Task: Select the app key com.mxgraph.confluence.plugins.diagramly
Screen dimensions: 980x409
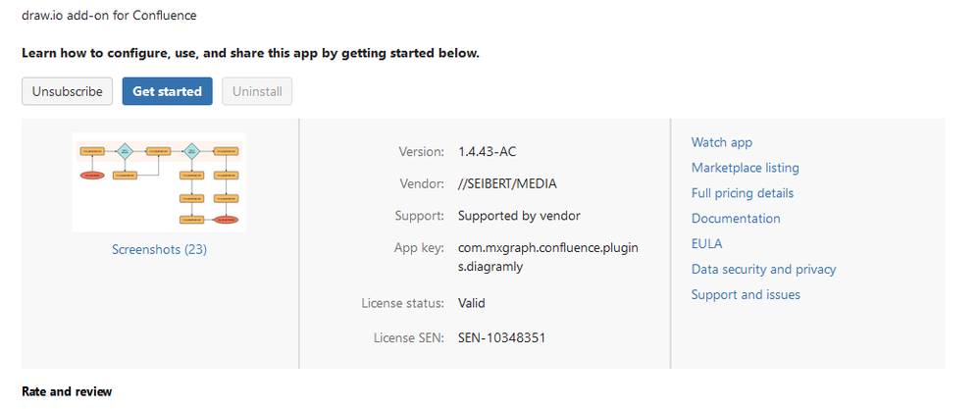Action: click(x=548, y=257)
